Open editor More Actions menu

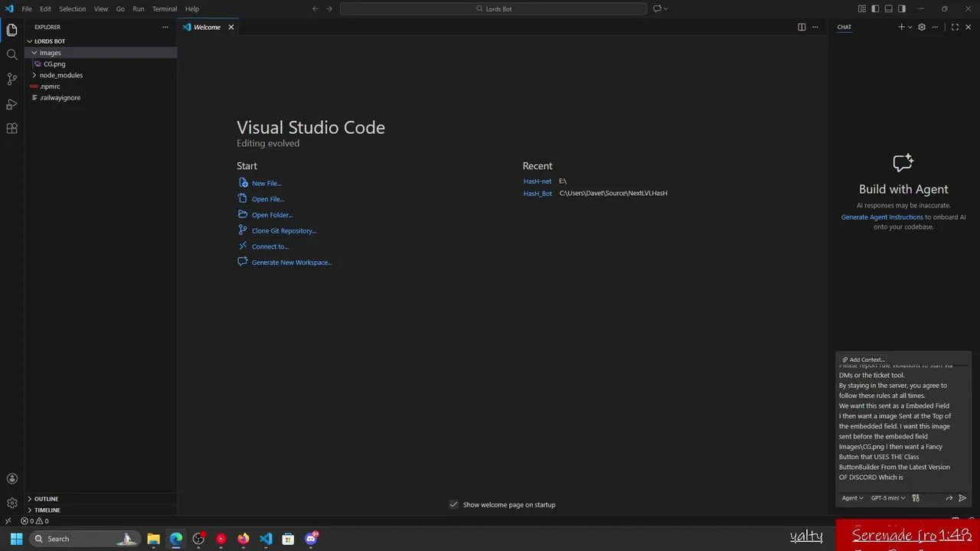pyautogui.click(x=815, y=27)
